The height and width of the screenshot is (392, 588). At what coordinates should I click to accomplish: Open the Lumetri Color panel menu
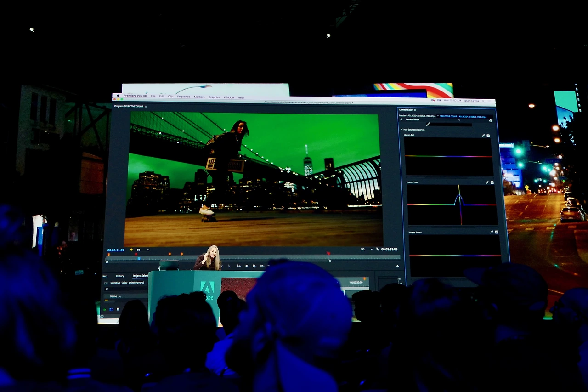pos(415,110)
